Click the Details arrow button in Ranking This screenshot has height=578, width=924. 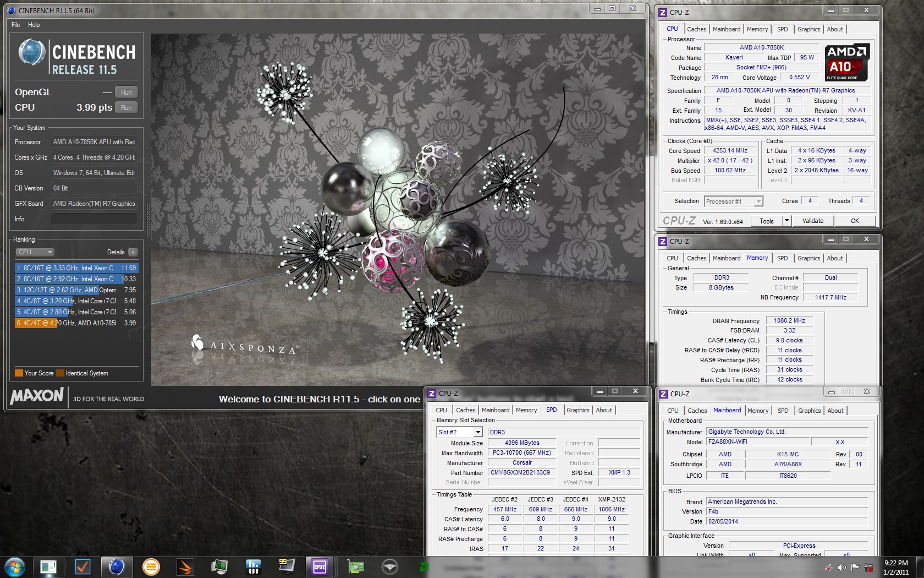coord(133,252)
